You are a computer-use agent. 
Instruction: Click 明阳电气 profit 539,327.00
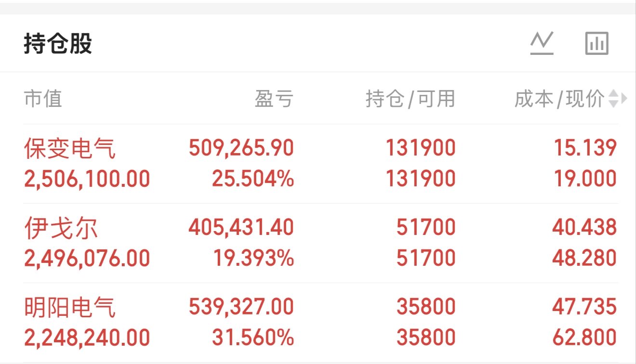coord(241,307)
